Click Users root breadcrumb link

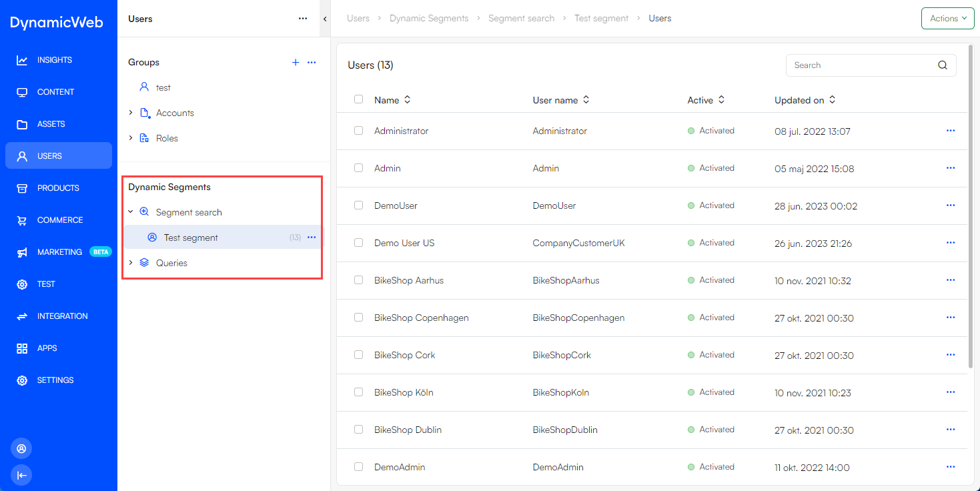pyautogui.click(x=358, y=19)
